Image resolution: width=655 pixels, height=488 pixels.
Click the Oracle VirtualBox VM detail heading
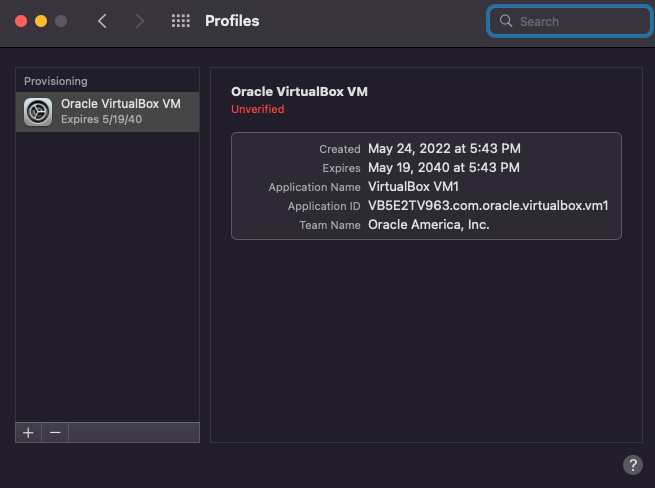(x=299, y=91)
